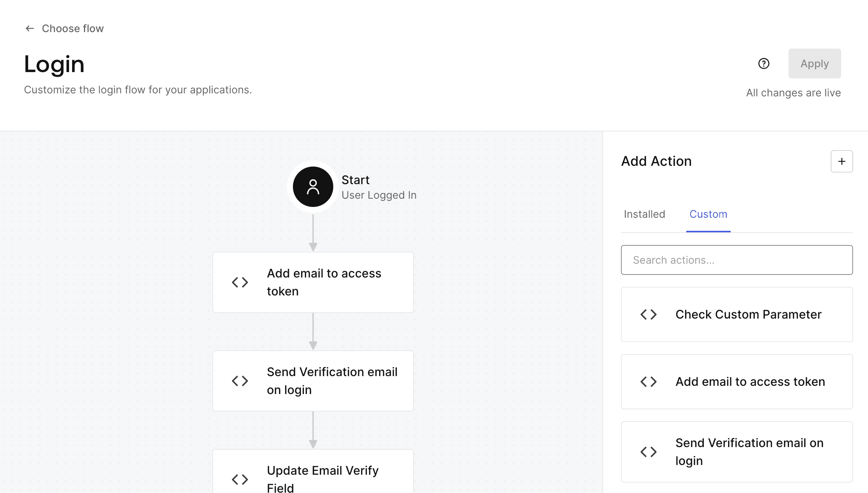Click the code icon beside Send Verification email action
The image size is (868, 493).
coord(648,452)
